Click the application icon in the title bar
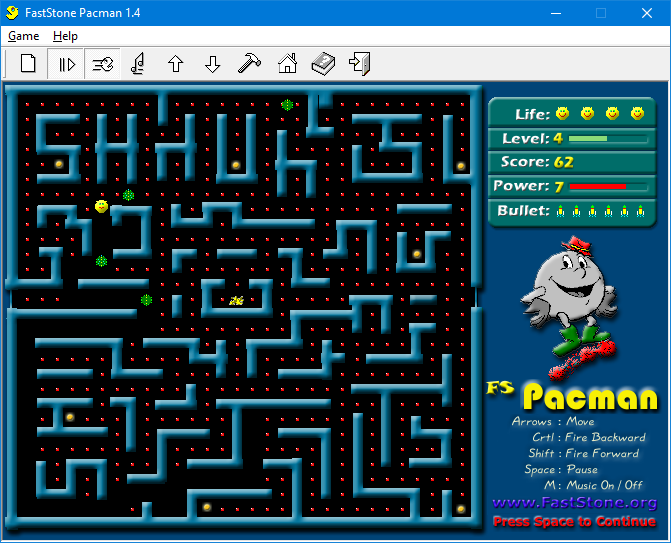 click(12, 13)
